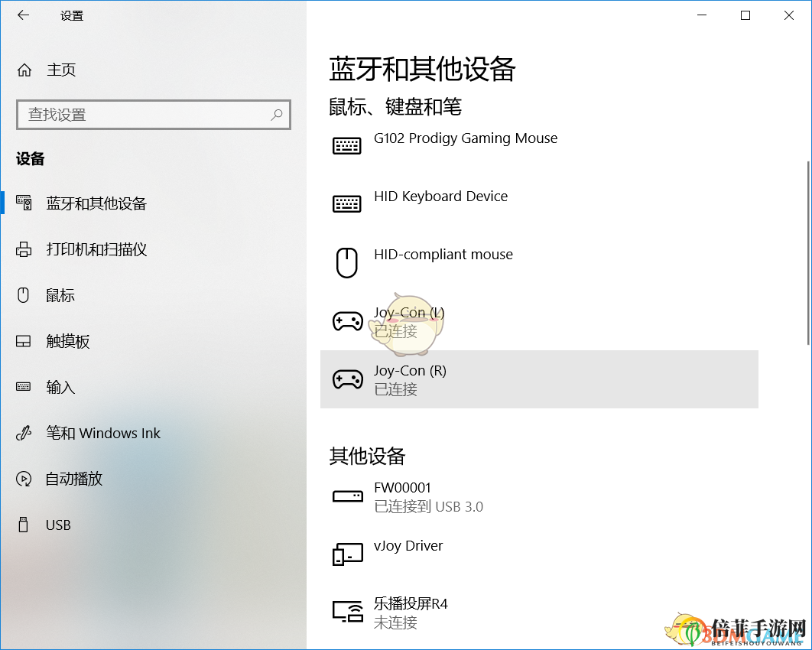812x650 pixels.
Task: Open the 输入 settings page
Action: (x=60, y=388)
